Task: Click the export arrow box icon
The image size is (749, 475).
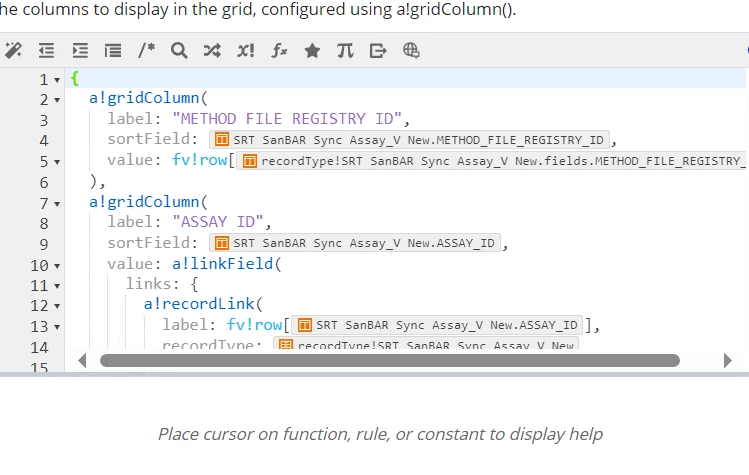Action: [378, 50]
